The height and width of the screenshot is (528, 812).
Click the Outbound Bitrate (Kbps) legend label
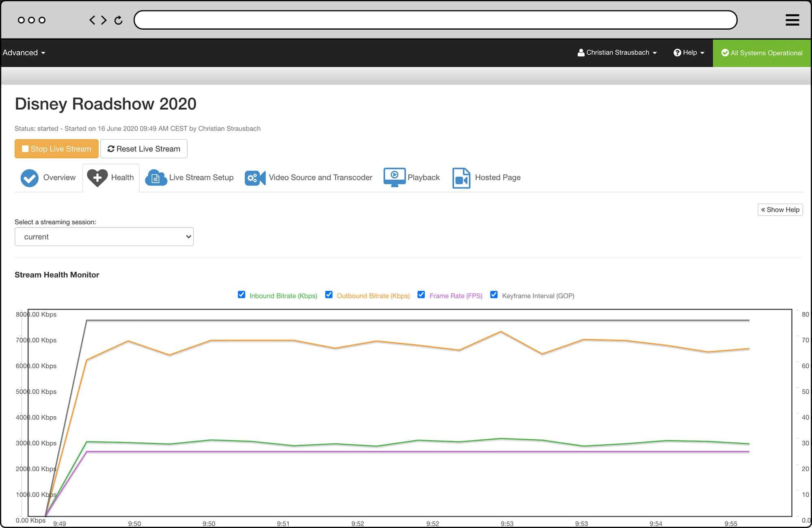pos(373,296)
